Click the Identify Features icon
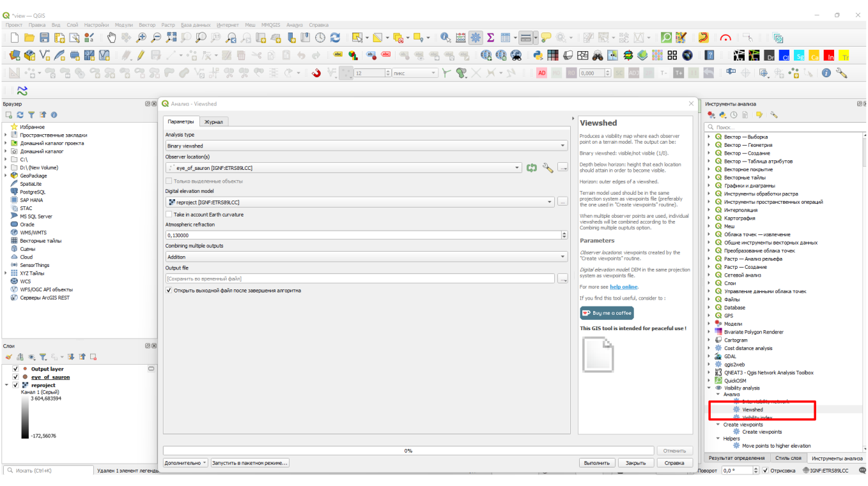This screenshot has height=486, width=868. point(446,38)
